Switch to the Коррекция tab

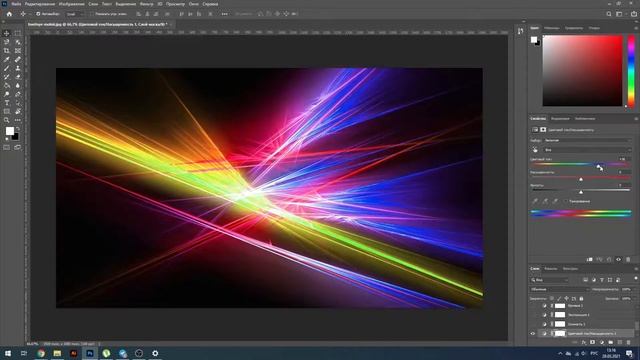[x=560, y=119]
